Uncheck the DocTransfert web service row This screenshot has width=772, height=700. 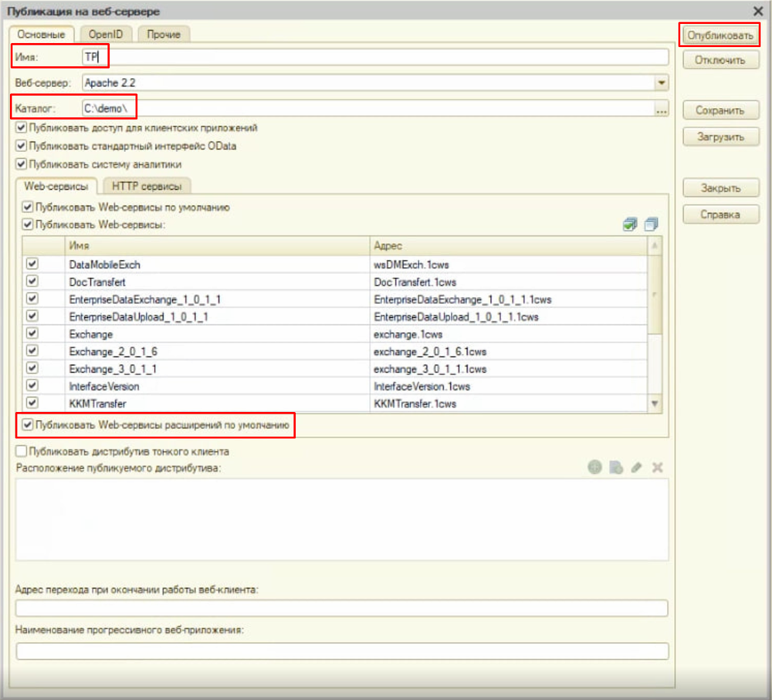click(x=32, y=282)
